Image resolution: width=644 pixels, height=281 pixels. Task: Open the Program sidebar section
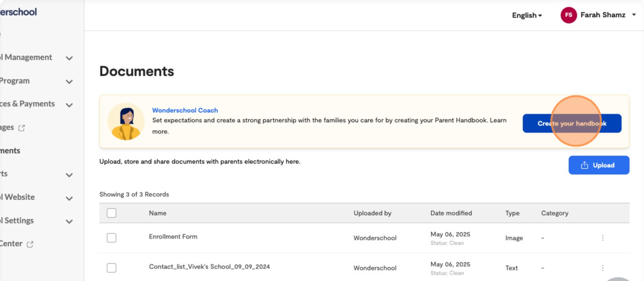point(15,81)
